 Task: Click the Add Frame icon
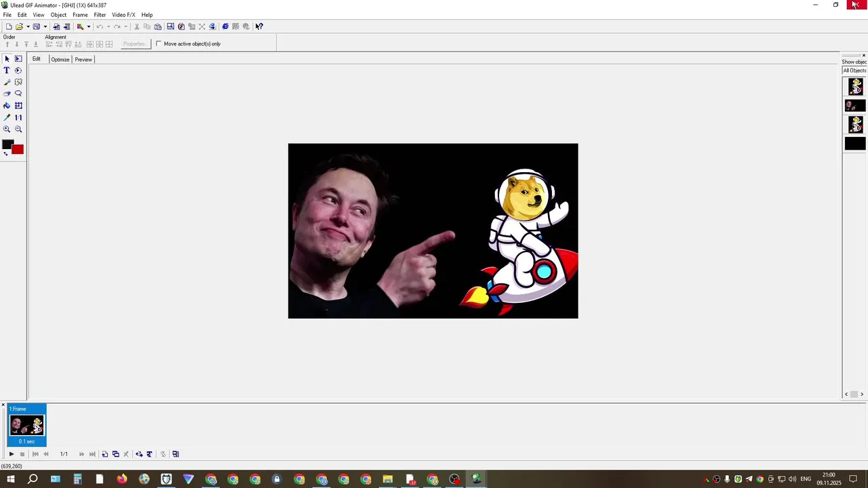click(x=105, y=454)
